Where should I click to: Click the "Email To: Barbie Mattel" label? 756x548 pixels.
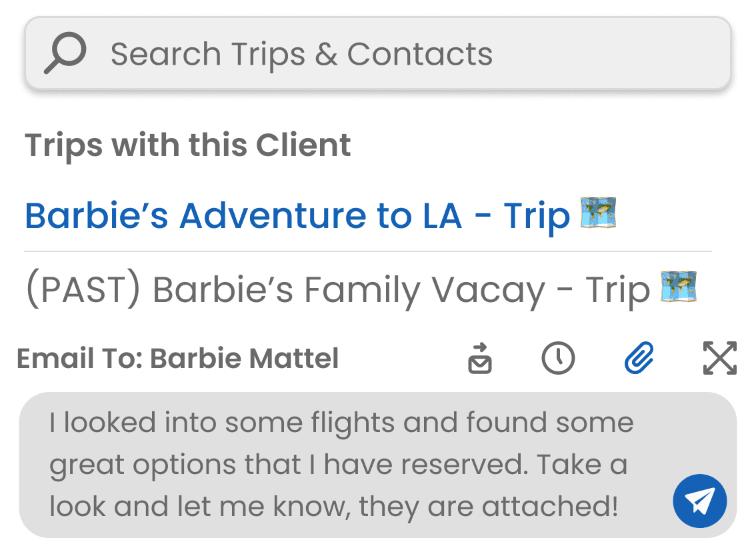click(x=177, y=359)
